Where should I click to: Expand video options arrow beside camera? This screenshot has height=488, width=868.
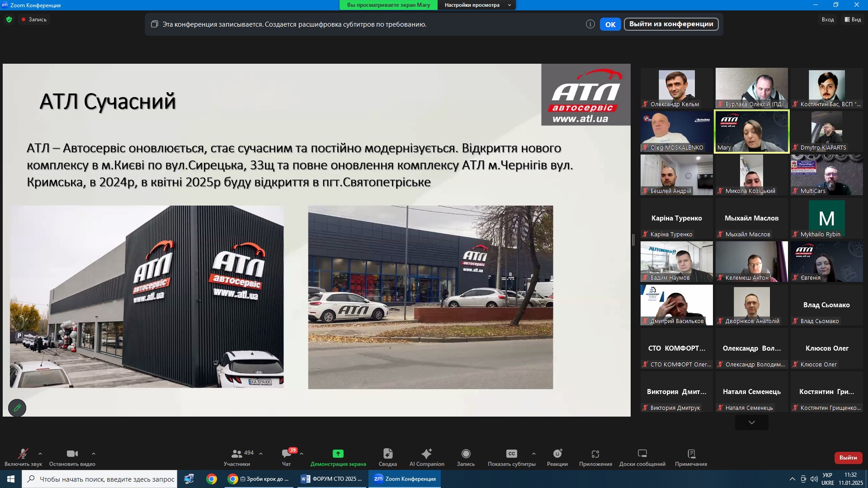[94, 454]
